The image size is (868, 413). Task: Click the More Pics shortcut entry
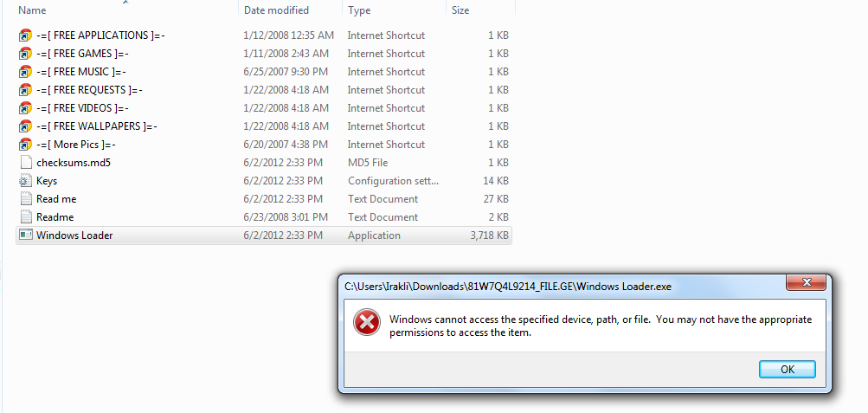click(75, 145)
